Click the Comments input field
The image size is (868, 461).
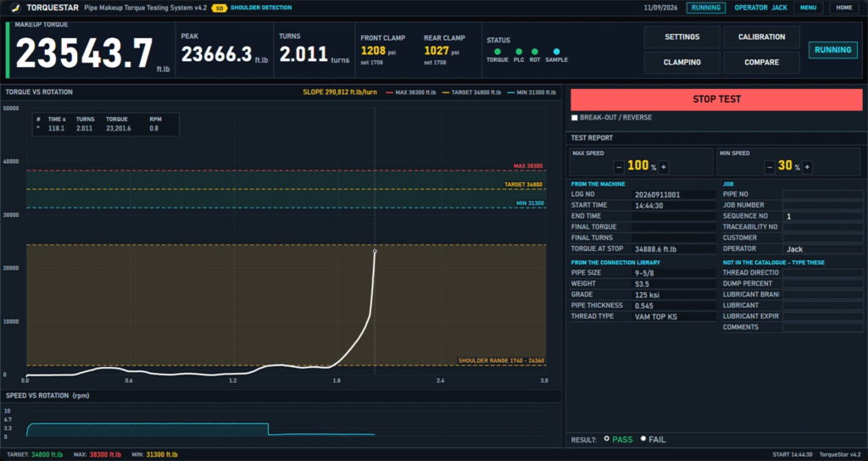point(822,327)
